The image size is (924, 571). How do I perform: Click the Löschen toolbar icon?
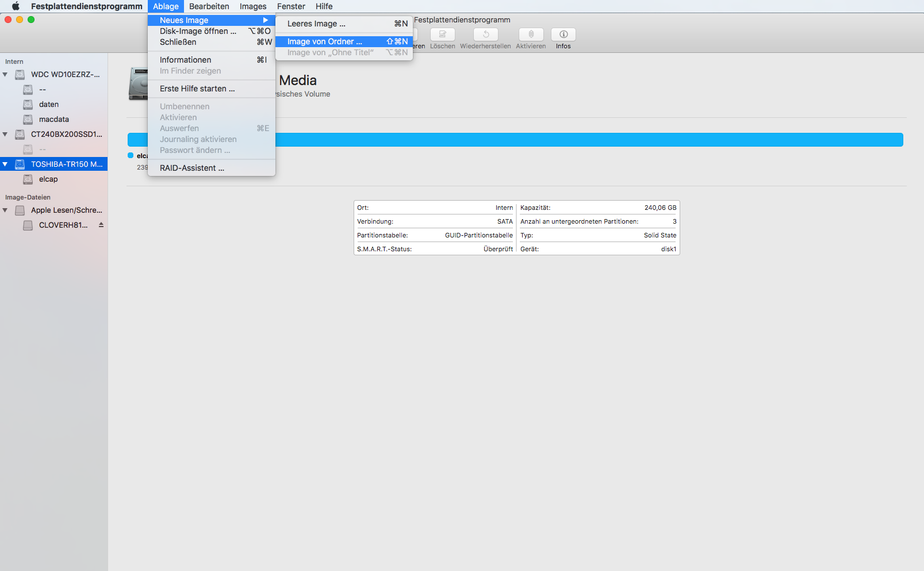pos(443,35)
